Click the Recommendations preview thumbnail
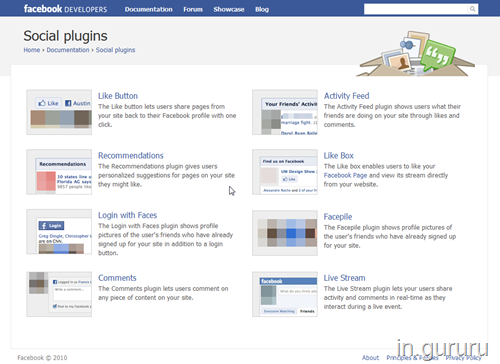500x364 pixels. (59, 172)
